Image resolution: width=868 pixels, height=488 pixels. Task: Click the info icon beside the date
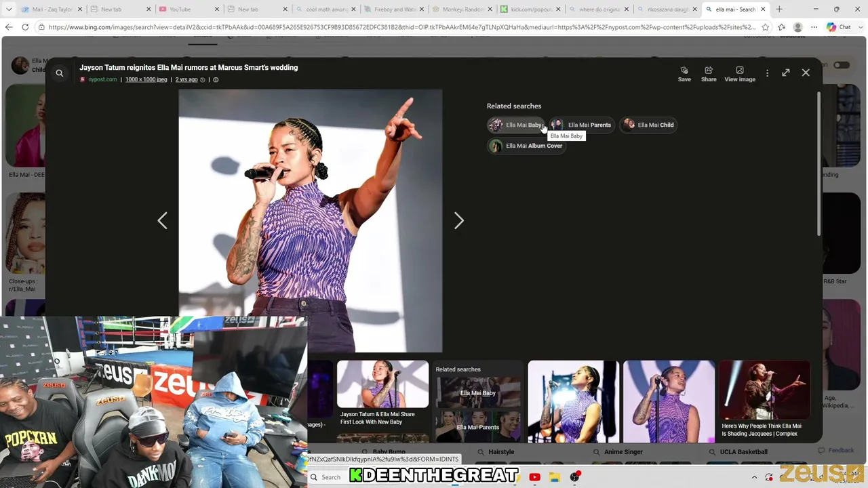pos(216,79)
